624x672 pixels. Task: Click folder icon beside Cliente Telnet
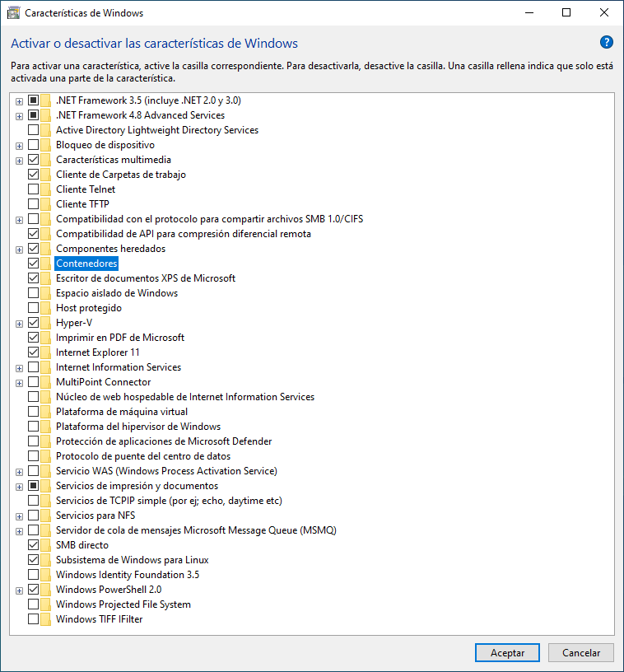(46, 189)
